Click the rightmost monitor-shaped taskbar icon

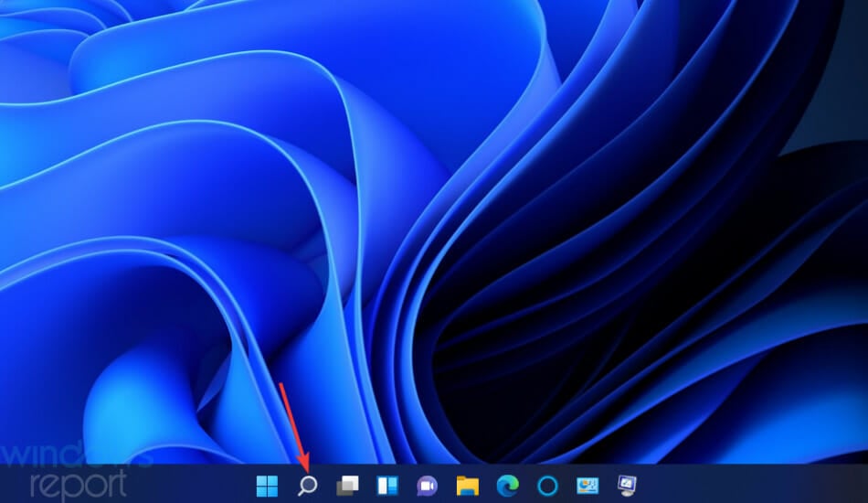(627, 485)
